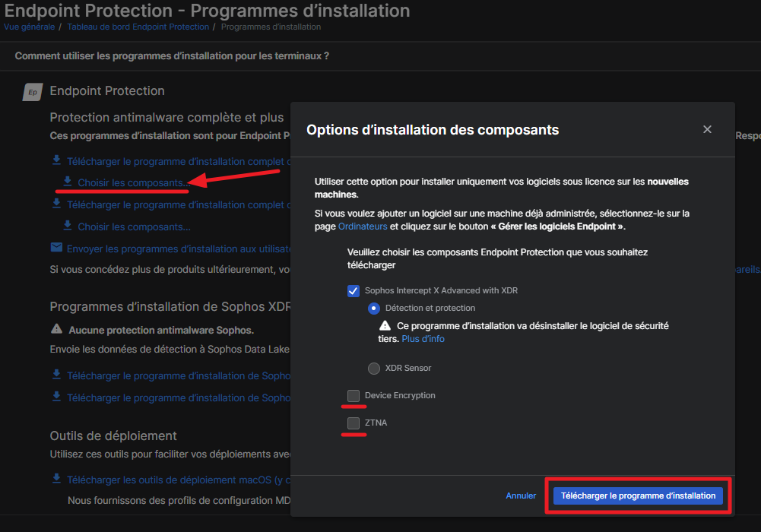Select the 'Détection et protection' radio option
The height and width of the screenshot is (532, 761).
374,309
